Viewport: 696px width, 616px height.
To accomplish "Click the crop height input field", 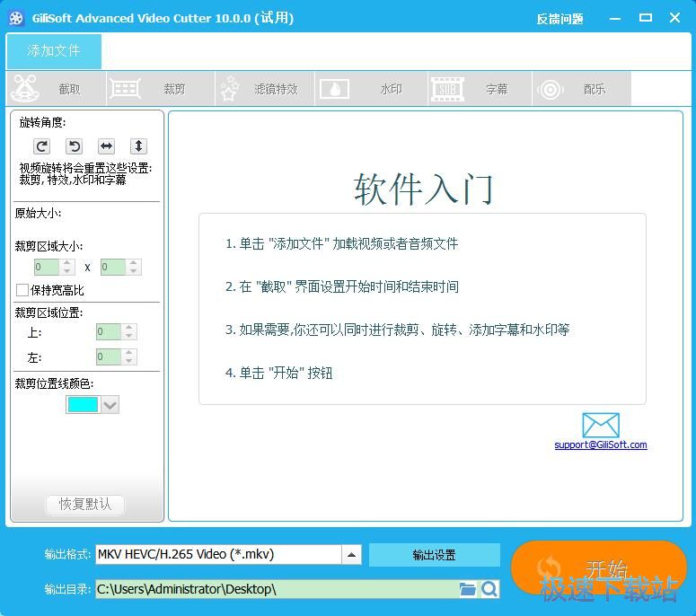I will (113, 268).
